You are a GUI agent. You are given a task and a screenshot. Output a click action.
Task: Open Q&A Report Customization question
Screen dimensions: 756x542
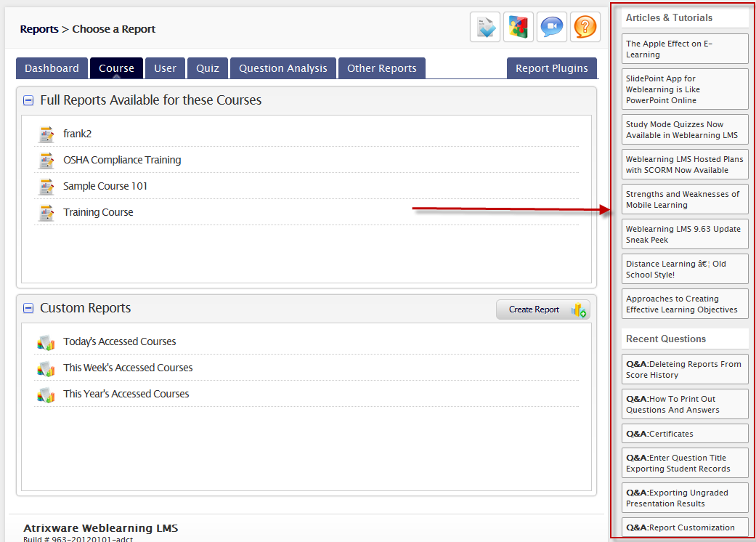[685, 527]
